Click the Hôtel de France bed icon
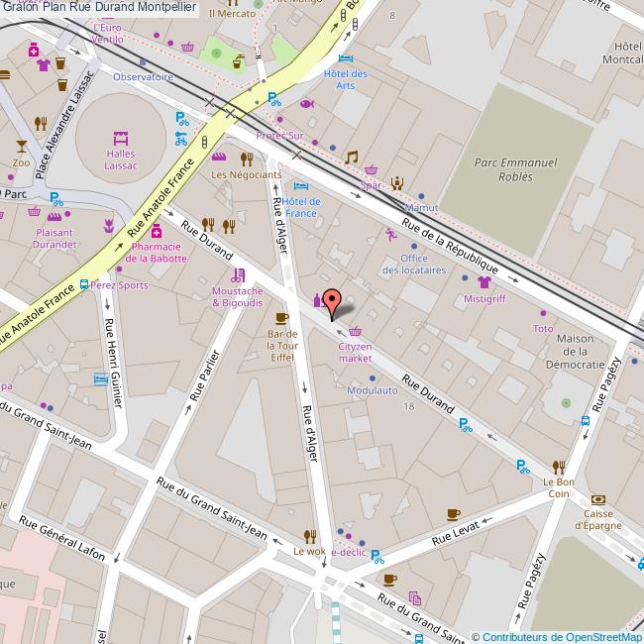Image resolution: width=644 pixels, height=644 pixels. click(x=301, y=185)
